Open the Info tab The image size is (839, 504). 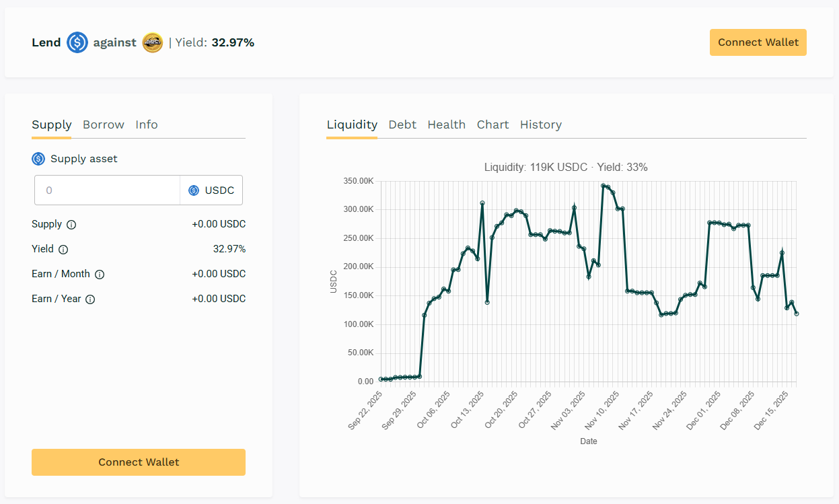coord(146,124)
